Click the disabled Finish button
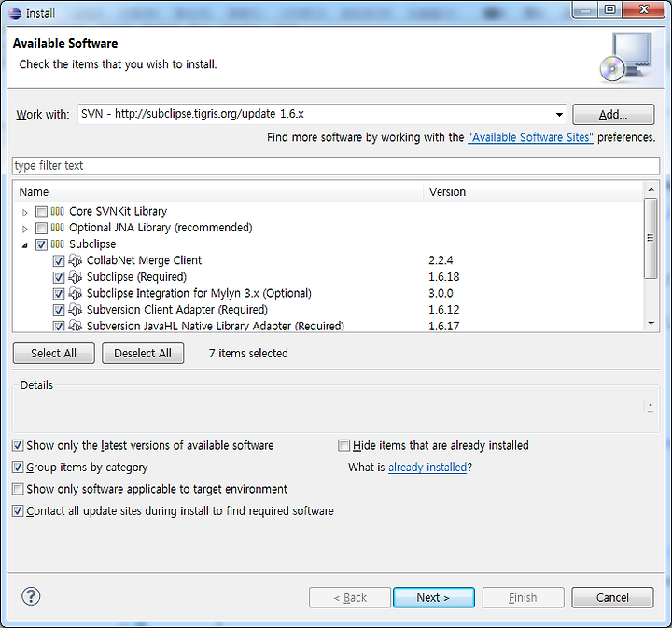 pyautogui.click(x=523, y=597)
